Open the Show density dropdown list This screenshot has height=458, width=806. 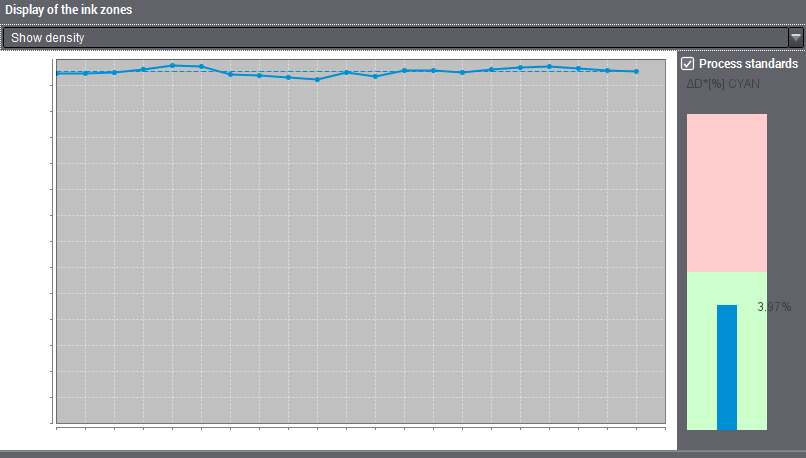click(x=400, y=37)
